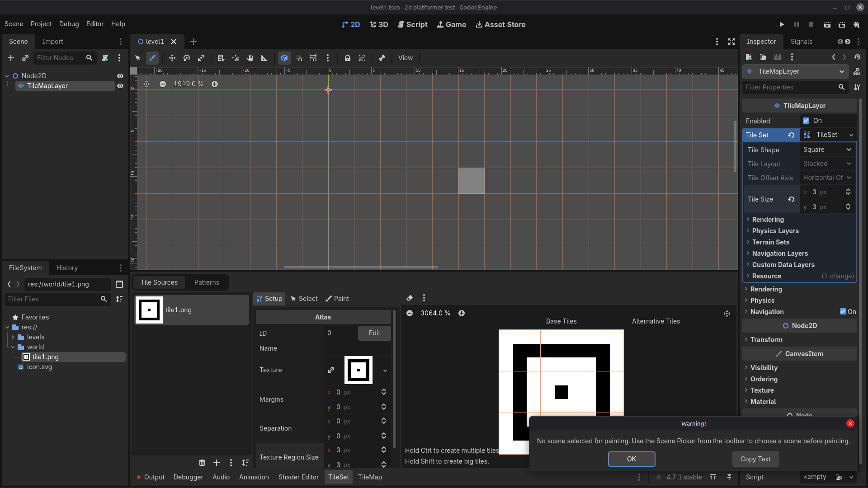
Task: Click the add child node plus icon
Action: pos(11,58)
